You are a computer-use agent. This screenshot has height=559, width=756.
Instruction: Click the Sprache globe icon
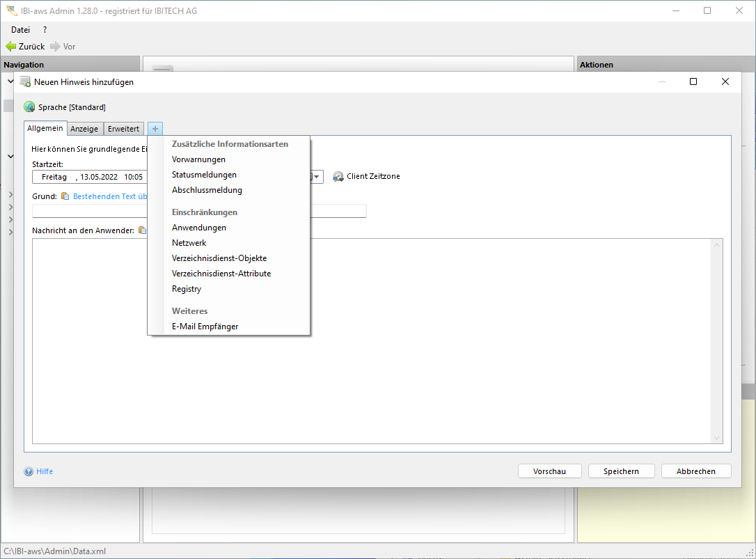[29, 107]
